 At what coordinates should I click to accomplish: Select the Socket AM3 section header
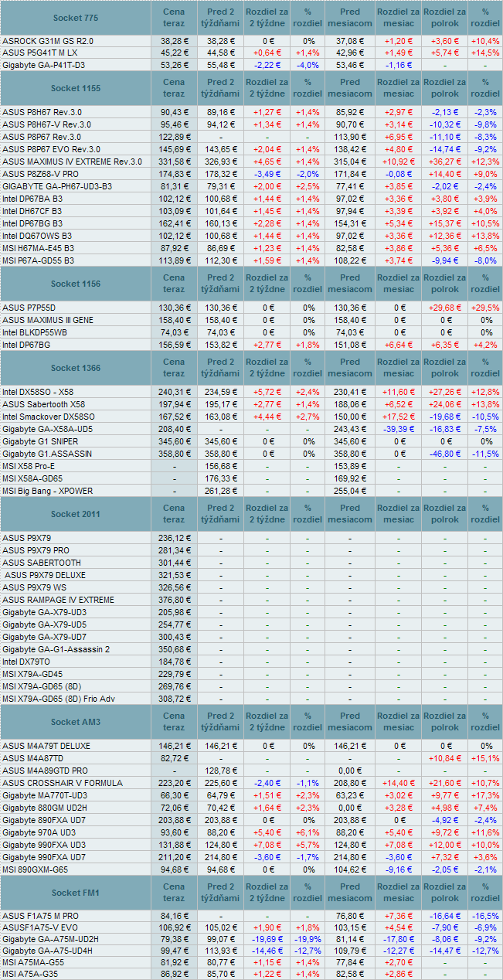76,721
